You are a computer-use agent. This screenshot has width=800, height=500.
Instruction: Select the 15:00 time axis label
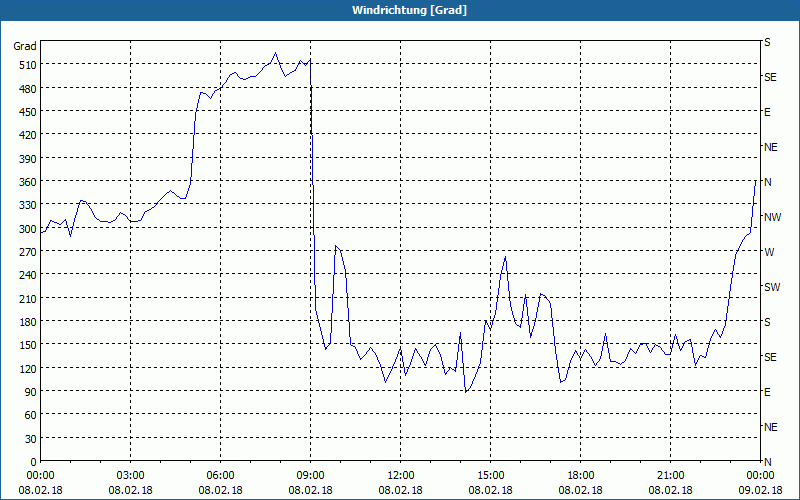pos(490,476)
